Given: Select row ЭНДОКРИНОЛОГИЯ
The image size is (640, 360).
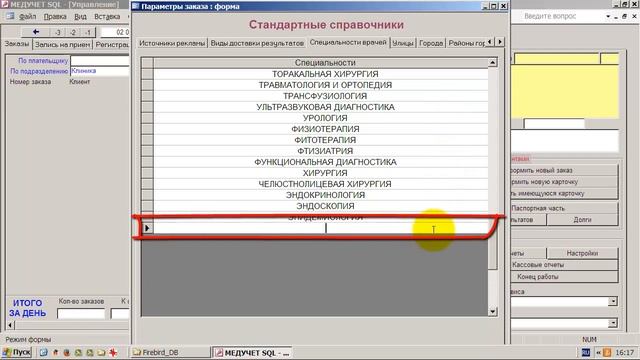Looking at the screenshot, I should click(320, 195).
